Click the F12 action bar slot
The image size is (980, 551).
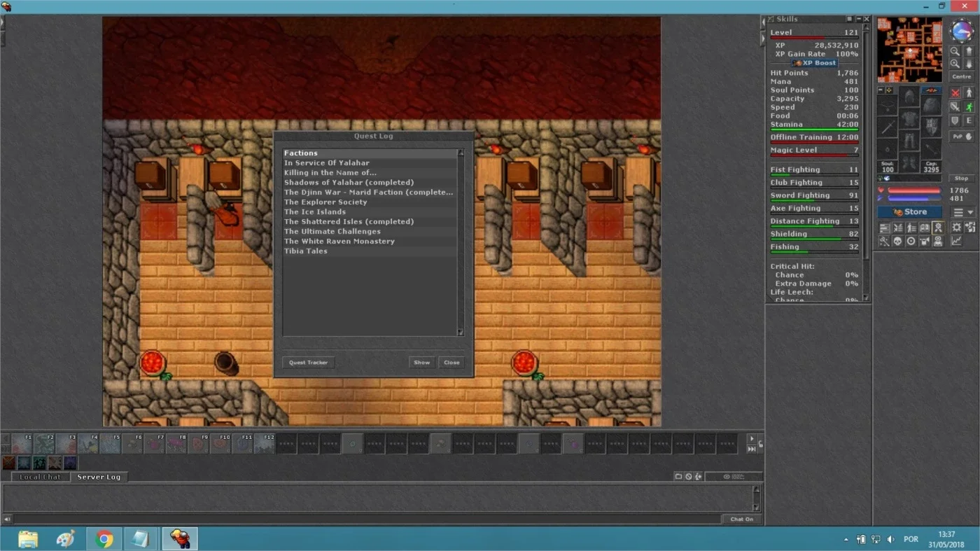click(x=265, y=444)
